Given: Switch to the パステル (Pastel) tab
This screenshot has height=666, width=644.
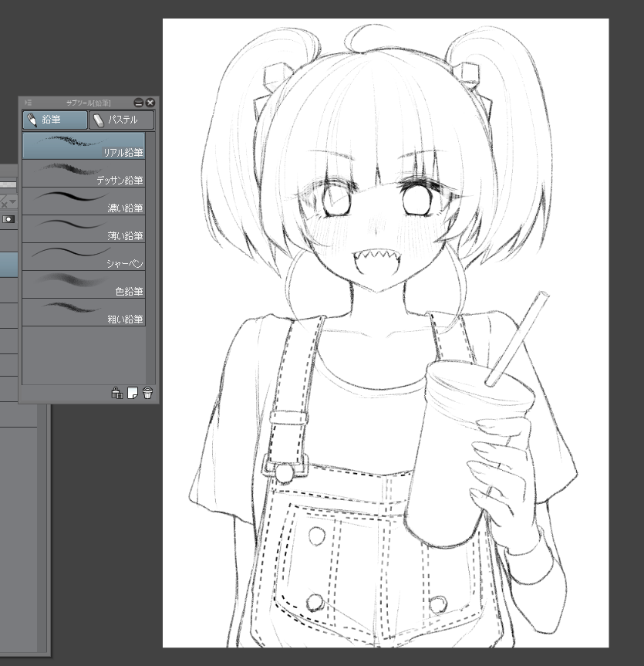Looking at the screenshot, I should coord(121,120).
